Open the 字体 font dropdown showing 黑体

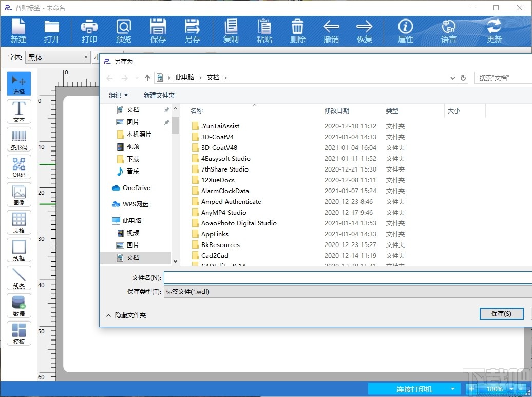click(x=58, y=58)
